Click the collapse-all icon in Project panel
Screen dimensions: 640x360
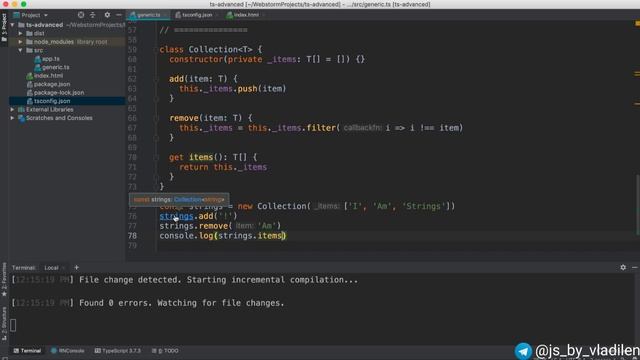93,15
